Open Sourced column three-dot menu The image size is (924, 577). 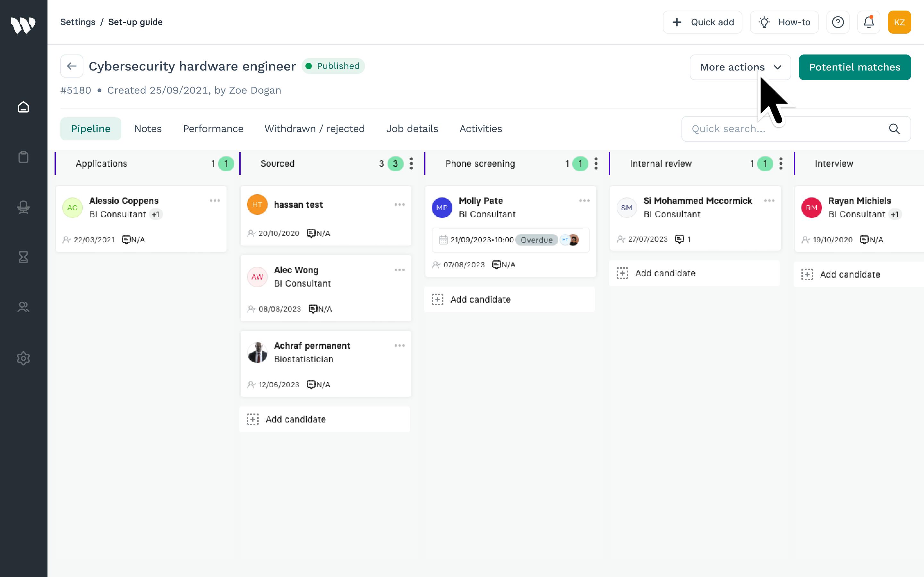point(411,164)
